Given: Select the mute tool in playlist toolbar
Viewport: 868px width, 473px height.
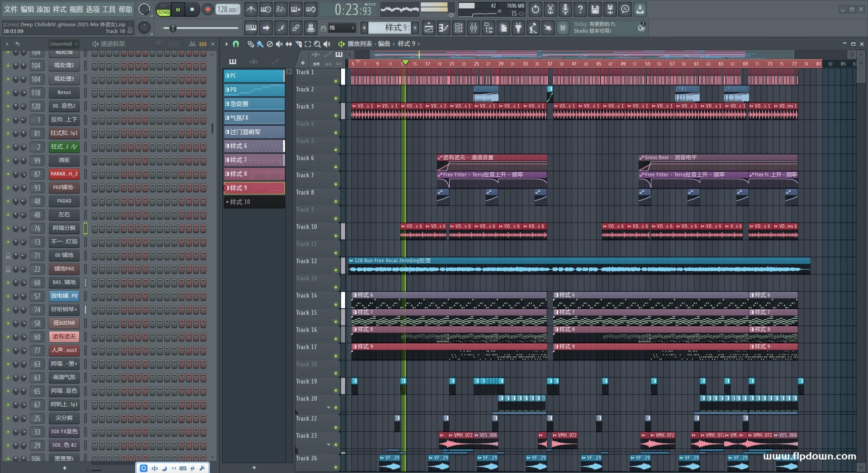Looking at the screenshot, I should (279, 44).
